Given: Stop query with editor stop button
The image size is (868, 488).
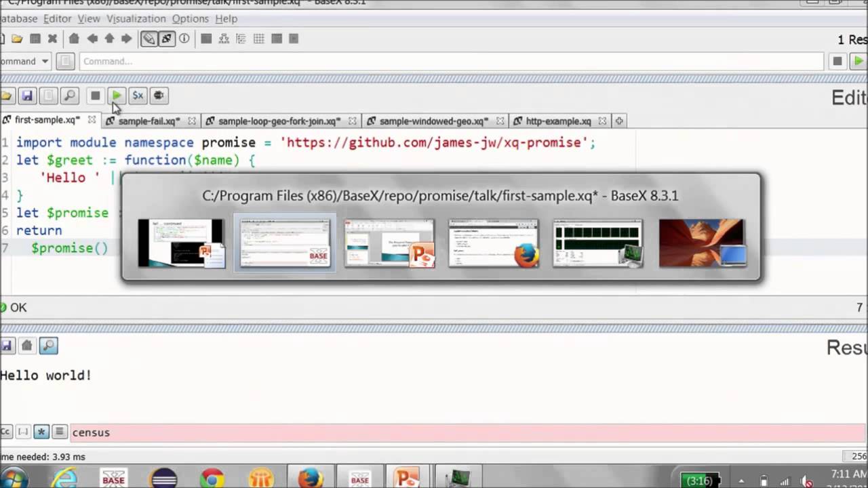Looking at the screenshot, I should (96, 96).
